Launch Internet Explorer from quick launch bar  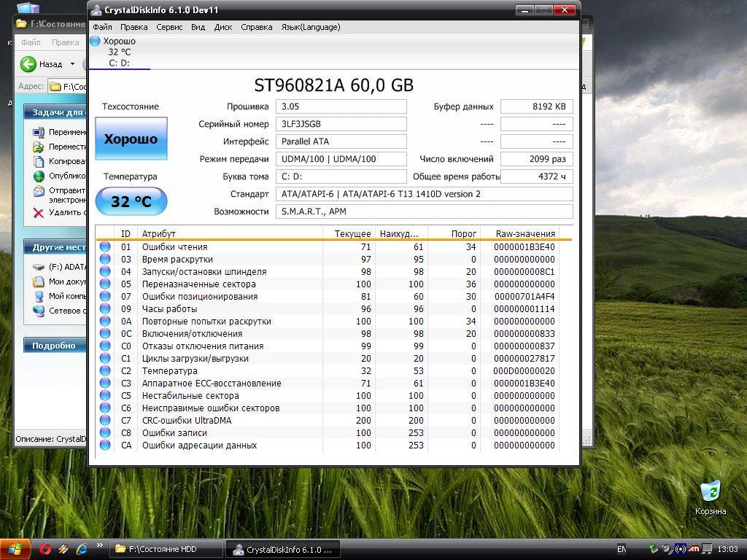(82, 549)
